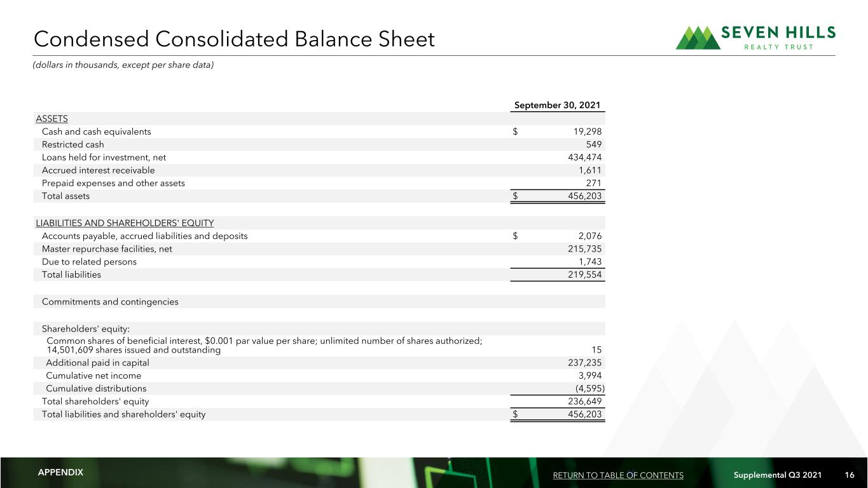Select the Seven Hills Realty Trust wordmark
The image size is (868, 488).
(780, 38)
